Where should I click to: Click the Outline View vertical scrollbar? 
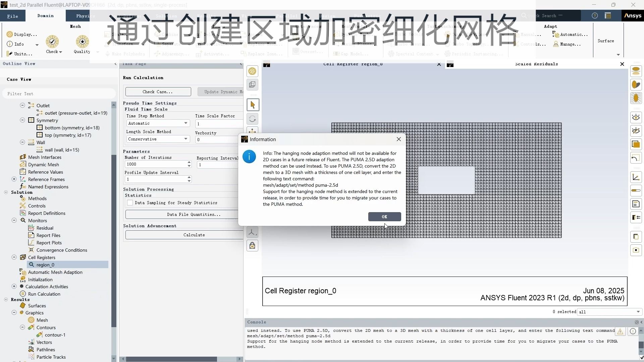(114, 241)
